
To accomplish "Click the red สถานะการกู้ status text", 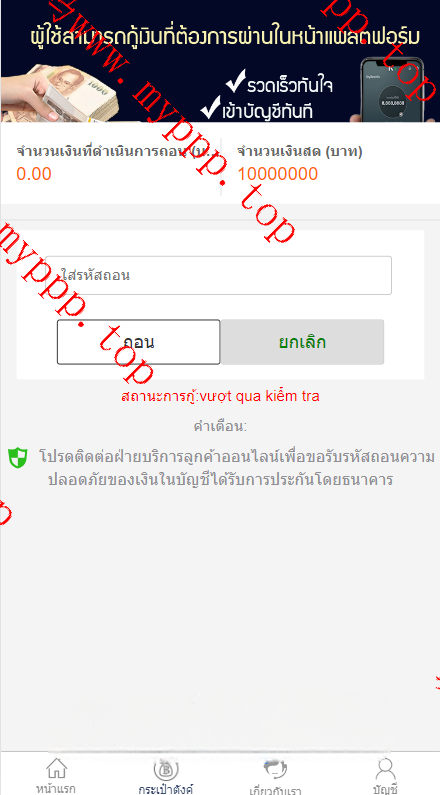I will [221, 396].
